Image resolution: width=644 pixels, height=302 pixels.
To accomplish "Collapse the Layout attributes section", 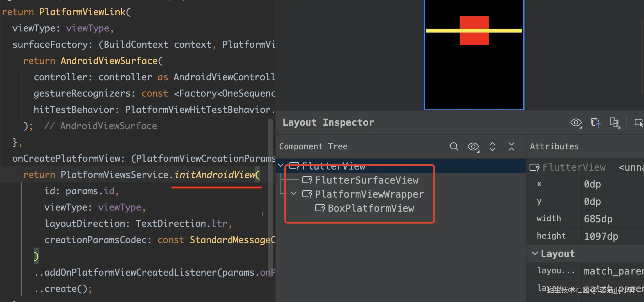I will 535,253.
